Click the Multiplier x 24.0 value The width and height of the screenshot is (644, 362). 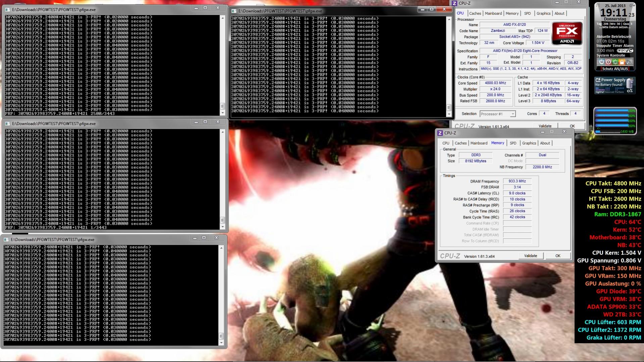point(495,89)
